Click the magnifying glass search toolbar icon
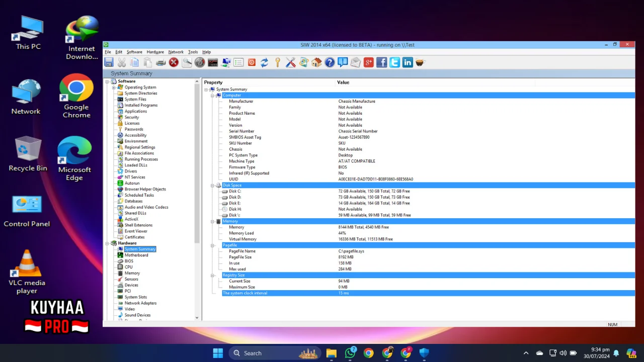Image resolution: width=644 pixels, height=362 pixels. tap(187, 62)
